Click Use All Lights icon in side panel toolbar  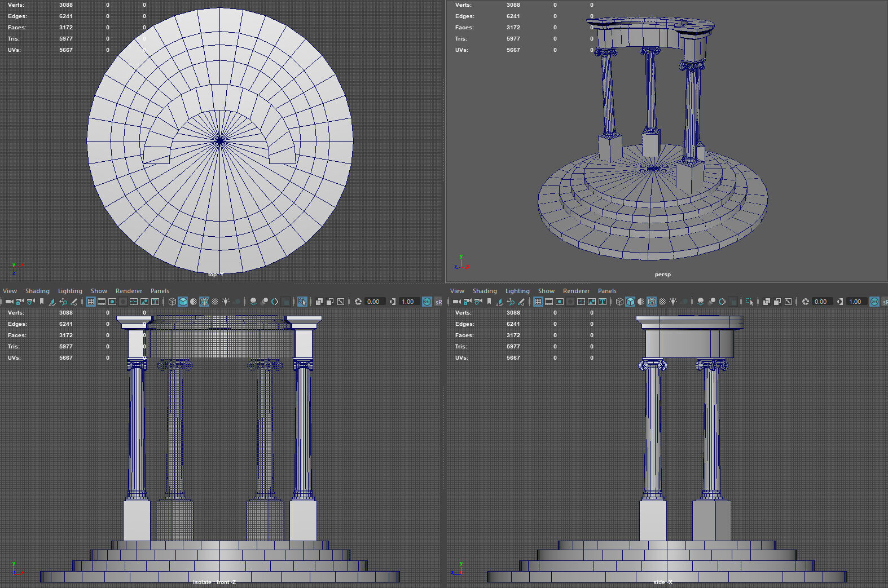673,302
